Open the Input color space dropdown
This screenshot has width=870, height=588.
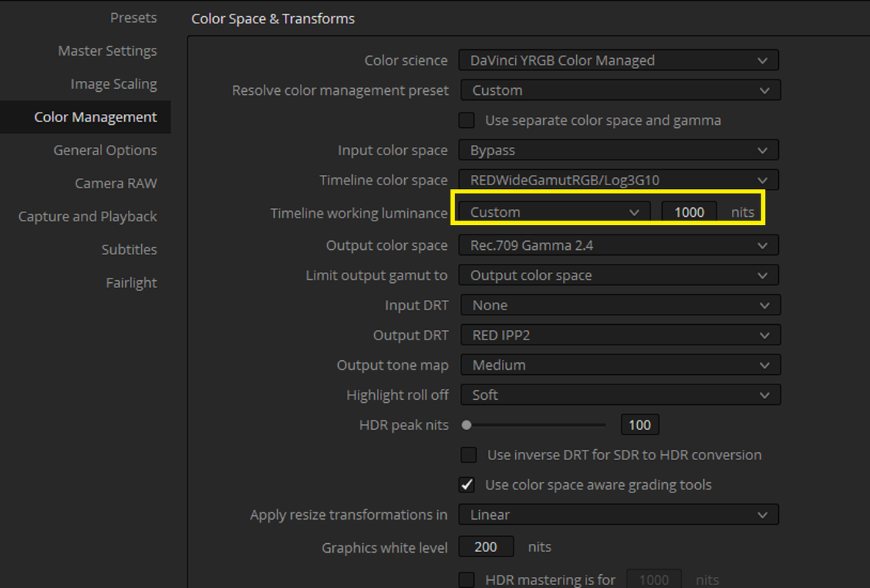click(x=619, y=150)
